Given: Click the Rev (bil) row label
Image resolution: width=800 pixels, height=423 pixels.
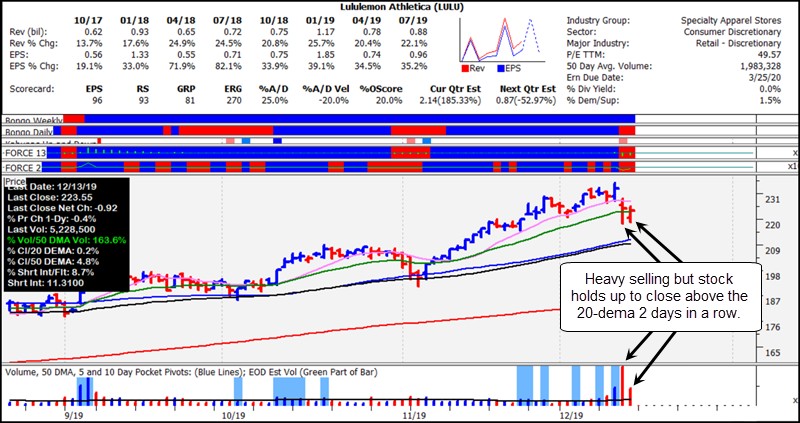Looking at the screenshot, I should (x=29, y=32).
